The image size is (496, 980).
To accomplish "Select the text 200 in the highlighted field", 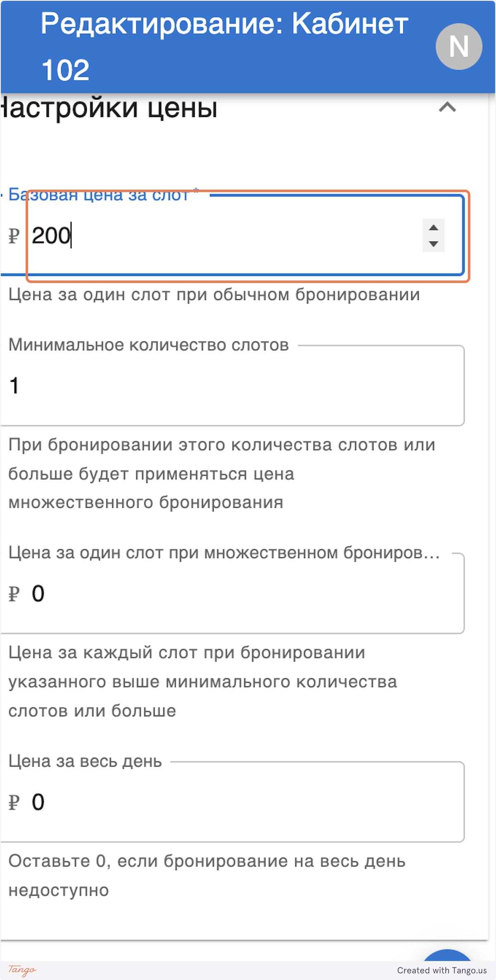I will click(x=52, y=235).
